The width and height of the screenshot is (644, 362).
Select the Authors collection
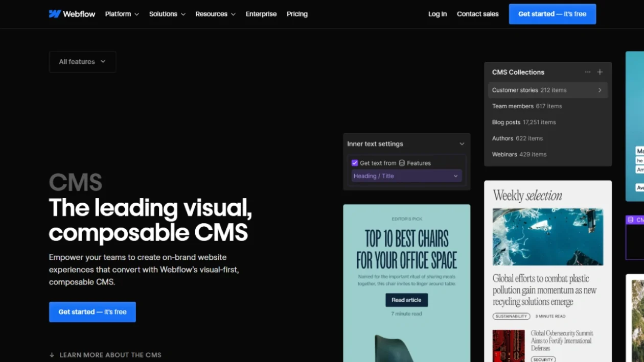click(x=548, y=138)
